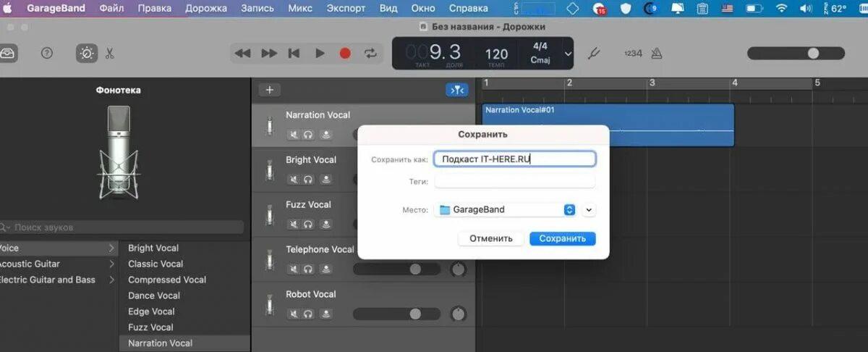The image size is (868, 352).
Task: Adjust the master volume slider
Action: 796,54
